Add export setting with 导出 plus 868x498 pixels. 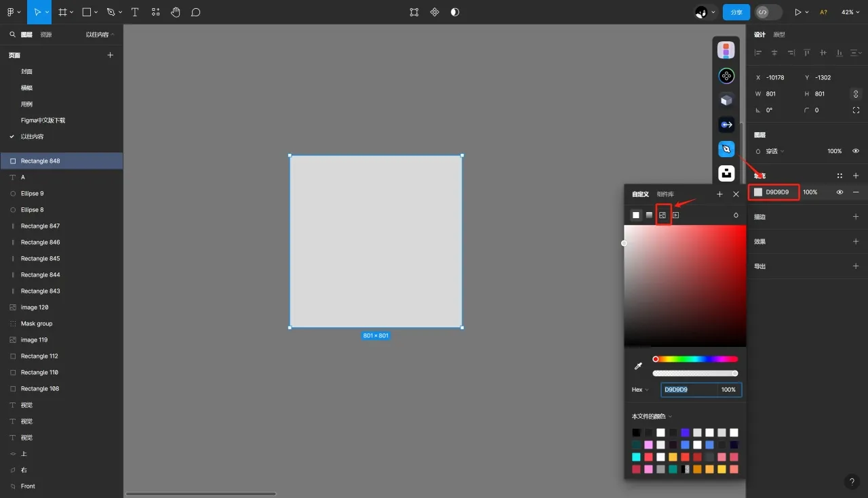(856, 266)
